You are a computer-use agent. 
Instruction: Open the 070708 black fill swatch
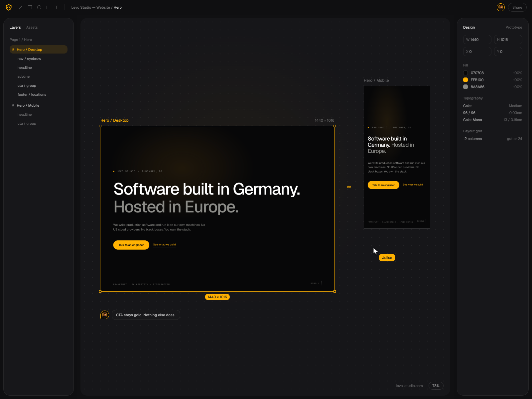click(x=465, y=73)
